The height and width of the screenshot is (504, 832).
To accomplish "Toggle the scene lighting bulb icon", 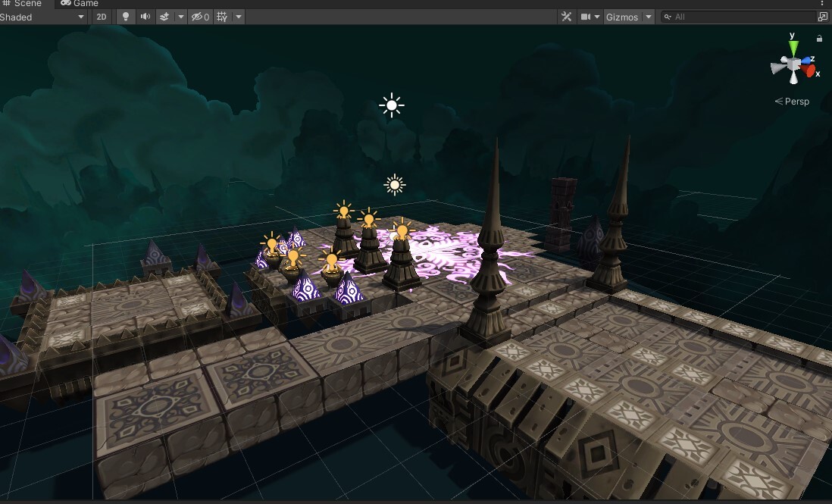I will pos(124,17).
